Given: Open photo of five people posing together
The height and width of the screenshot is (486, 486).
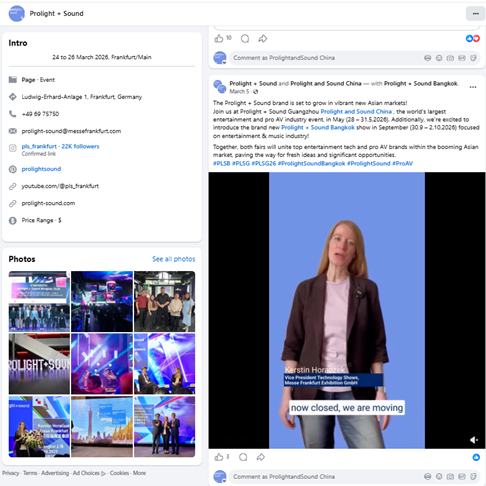Looking at the screenshot, I should (x=165, y=301).
